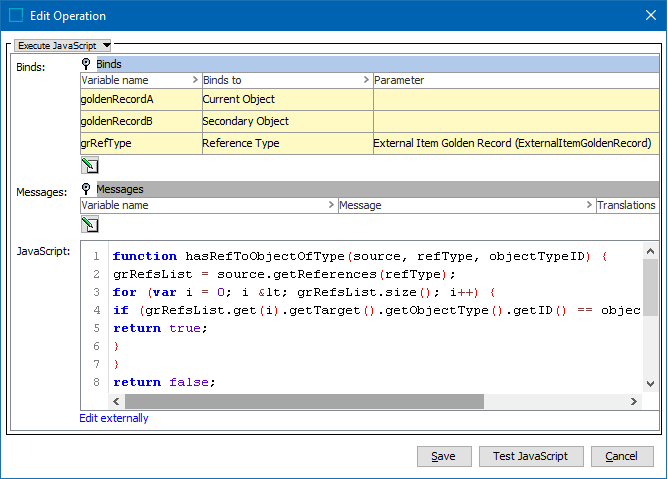Screen dimensions: 668x479
Task: Click the edit messages pencil icon
Action: (89, 224)
